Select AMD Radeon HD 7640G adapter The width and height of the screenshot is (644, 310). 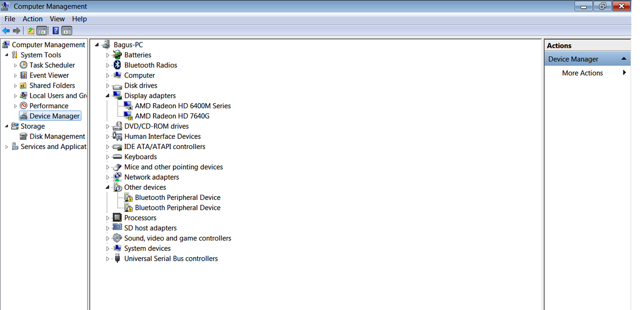point(172,116)
